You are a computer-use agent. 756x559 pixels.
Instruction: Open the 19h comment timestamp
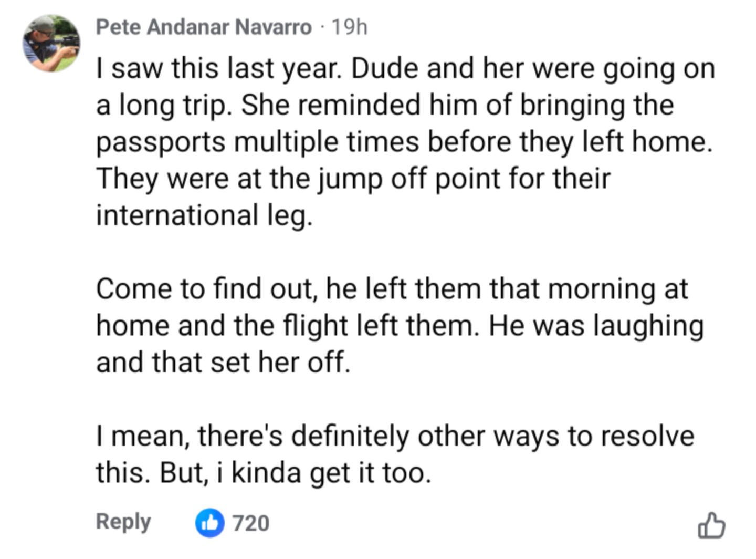[349, 27]
